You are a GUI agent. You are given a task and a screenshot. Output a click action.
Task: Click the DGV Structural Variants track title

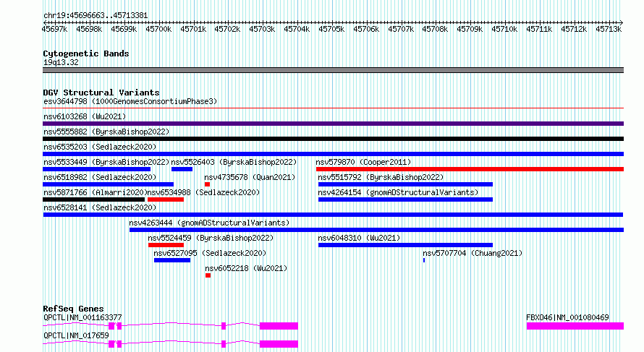[x=101, y=93]
